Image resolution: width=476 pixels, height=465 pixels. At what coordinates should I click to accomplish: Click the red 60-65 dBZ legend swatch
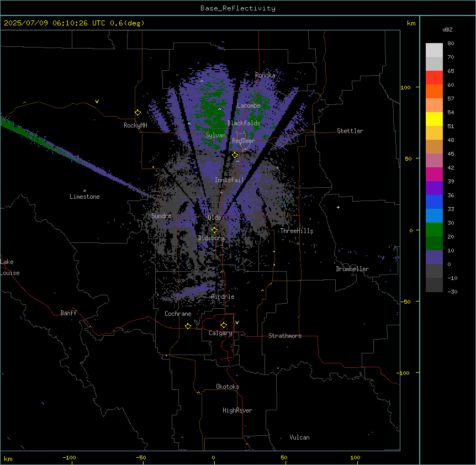click(x=434, y=78)
